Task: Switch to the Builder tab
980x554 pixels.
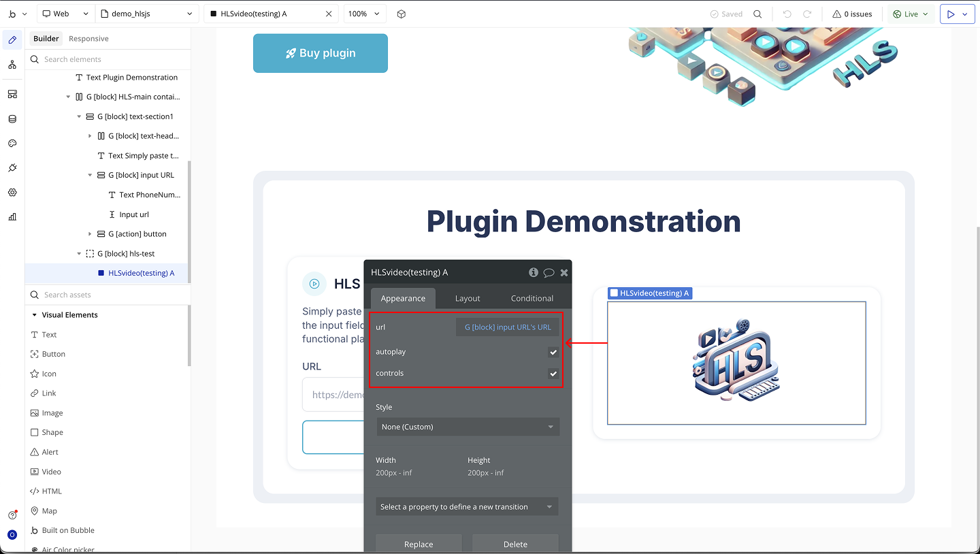Action: coord(46,39)
